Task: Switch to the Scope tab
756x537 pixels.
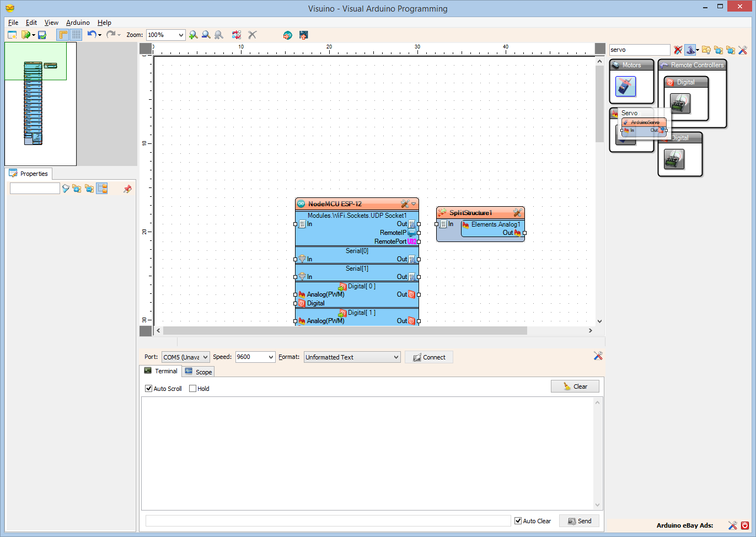Action: click(x=198, y=371)
